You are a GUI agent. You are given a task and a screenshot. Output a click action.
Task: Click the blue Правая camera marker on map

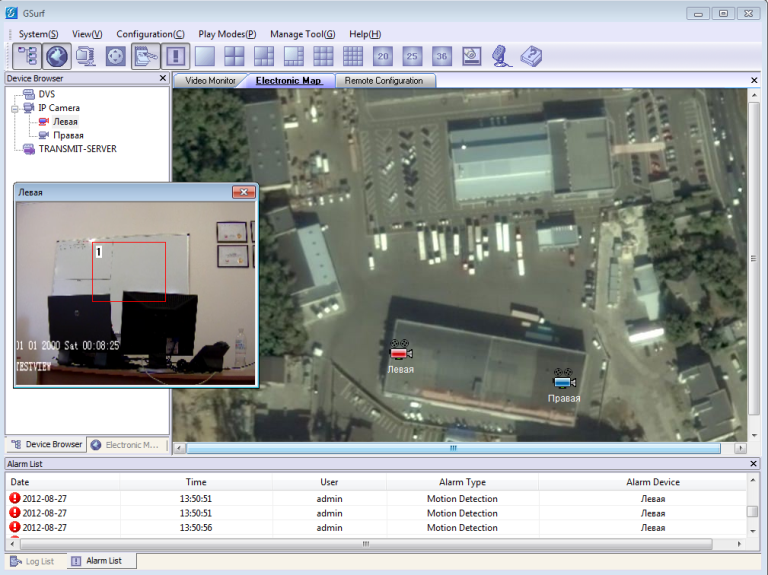tap(564, 380)
